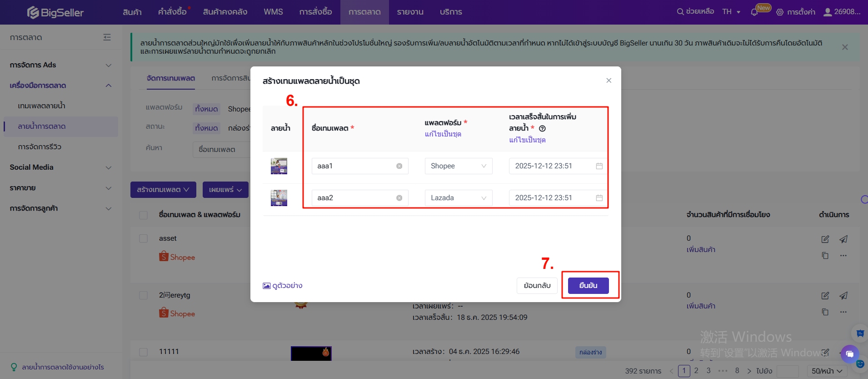This screenshot has width=868, height=379.
Task: Open the Shopee platform dropdown
Action: pyautogui.click(x=458, y=166)
